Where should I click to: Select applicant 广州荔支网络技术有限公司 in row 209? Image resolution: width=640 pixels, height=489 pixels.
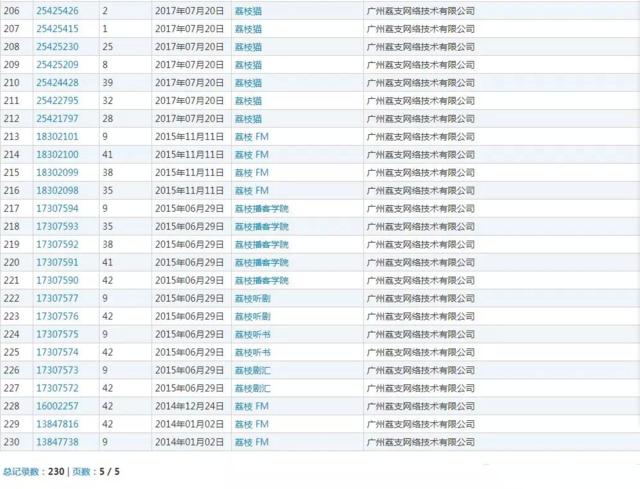(x=421, y=65)
